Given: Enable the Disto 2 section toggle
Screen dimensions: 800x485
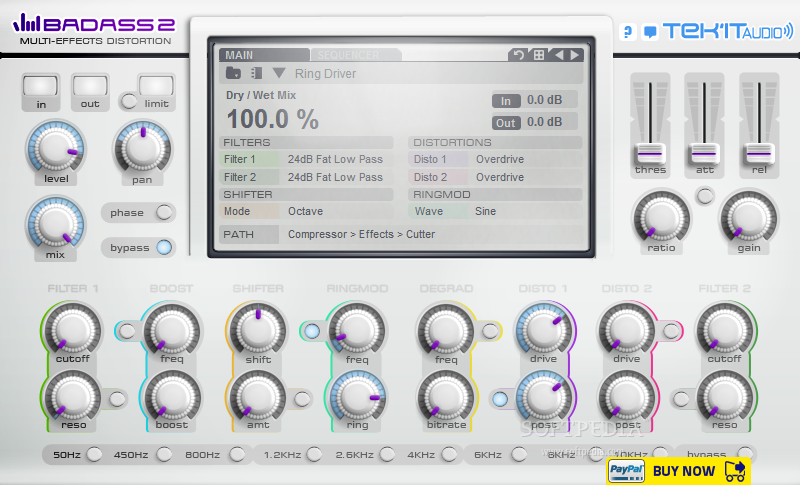Looking at the screenshot, I should pos(671,331).
